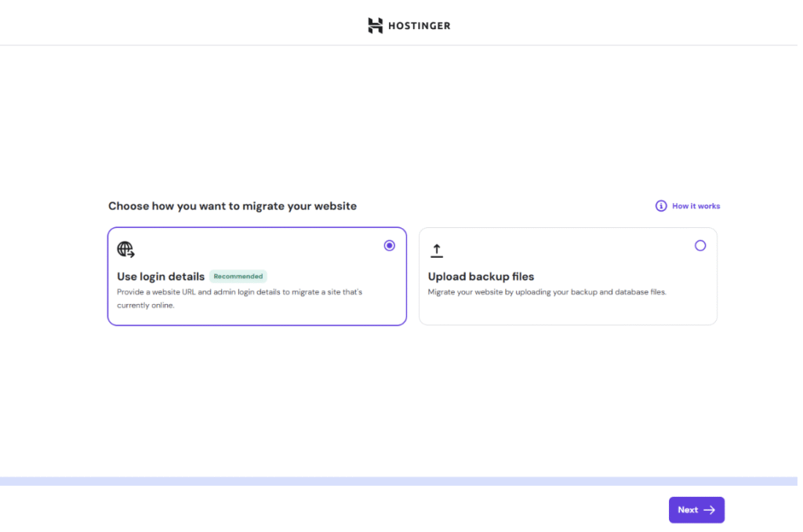Screen dimensions: 803x532
Task: Click the HOSTINGER wordmark text
Action: pos(420,26)
